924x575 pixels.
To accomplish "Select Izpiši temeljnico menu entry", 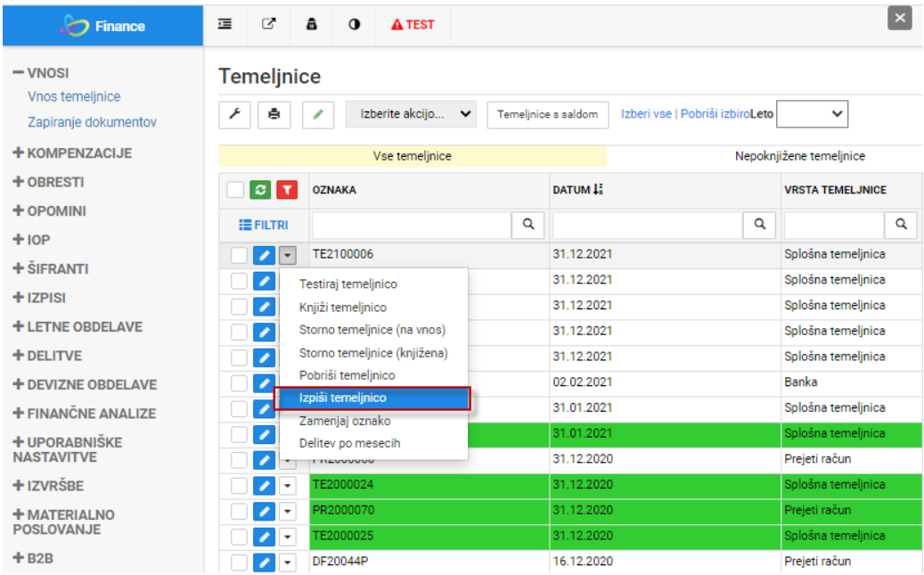I will pyautogui.click(x=372, y=398).
